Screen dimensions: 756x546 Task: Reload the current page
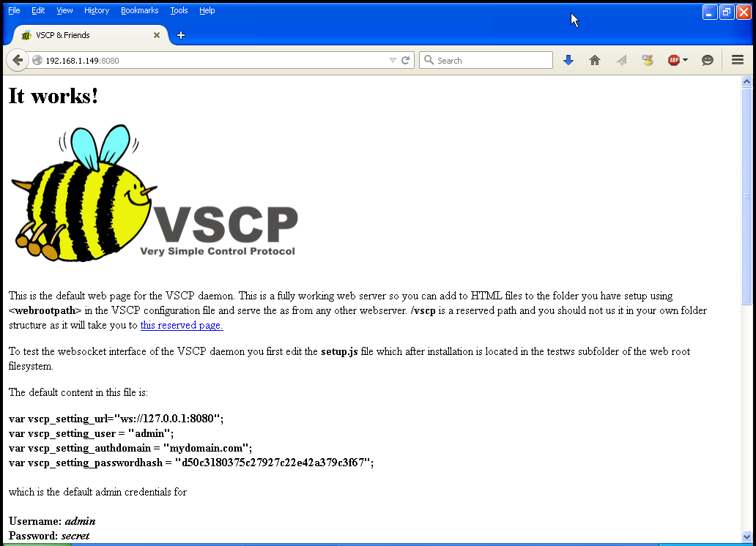405,61
